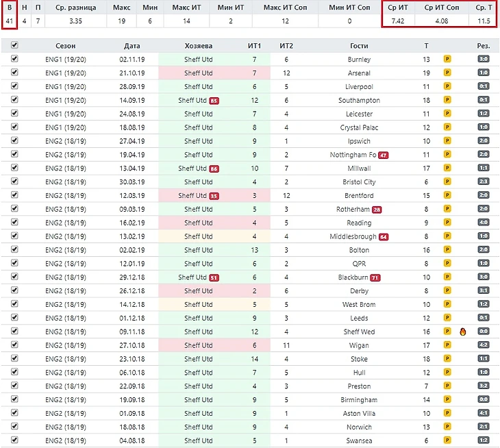This screenshot has width=500, height=448.
Task: Click the fire icon in Sheff Wed row
Action: point(463,332)
